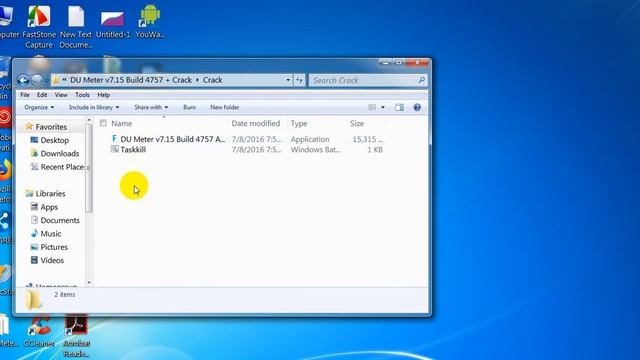Open Acrobat Reader desktop shortcut
Screen dimensions: 640x360
[x=76, y=325]
